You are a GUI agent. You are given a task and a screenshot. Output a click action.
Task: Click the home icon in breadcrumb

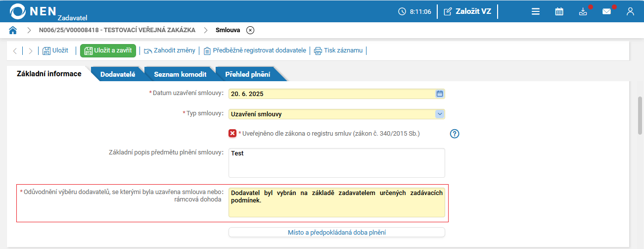[13, 30]
